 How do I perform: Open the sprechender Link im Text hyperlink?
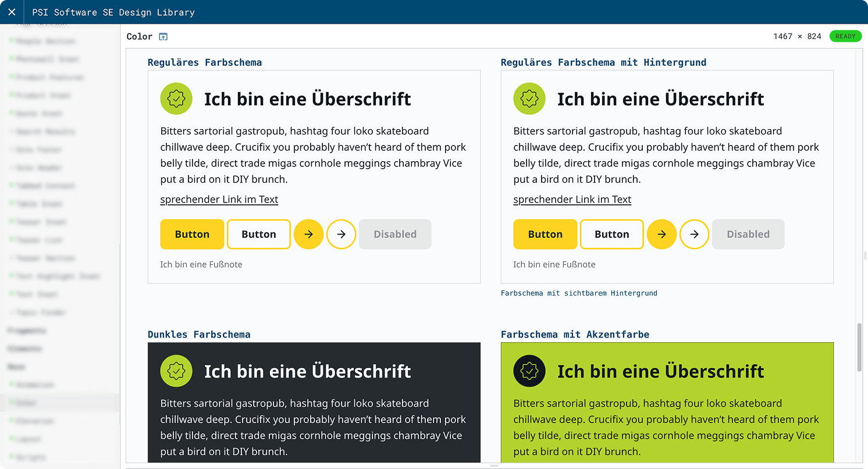click(219, 199)
